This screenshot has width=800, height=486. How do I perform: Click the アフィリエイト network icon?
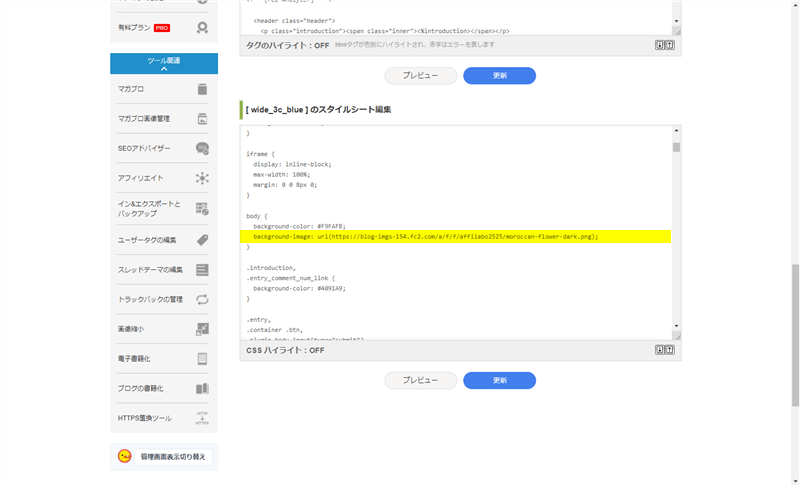pos(202,178)
